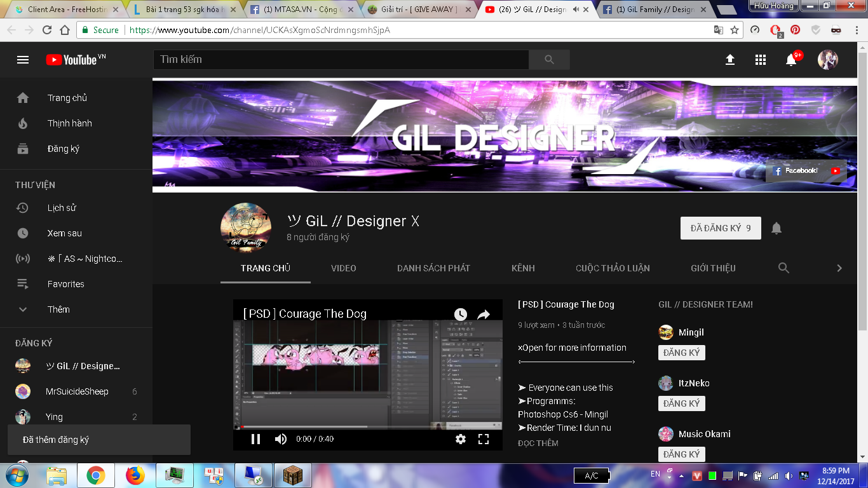Go to the browser home page
The height and width of the screenshot is (488, 868).
tap(65, 30)
